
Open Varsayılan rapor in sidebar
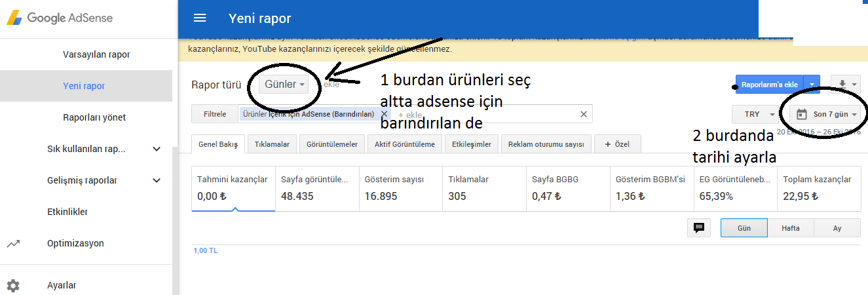pos(96,54)
